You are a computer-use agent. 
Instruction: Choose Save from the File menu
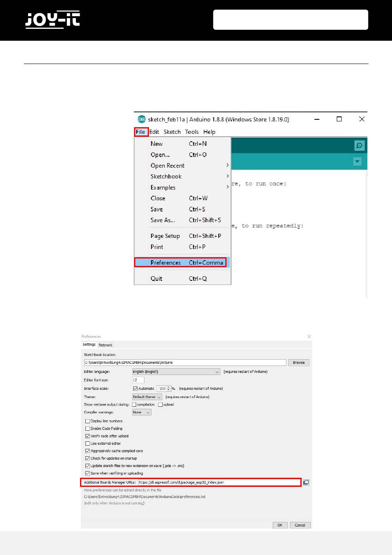(182, 209)
